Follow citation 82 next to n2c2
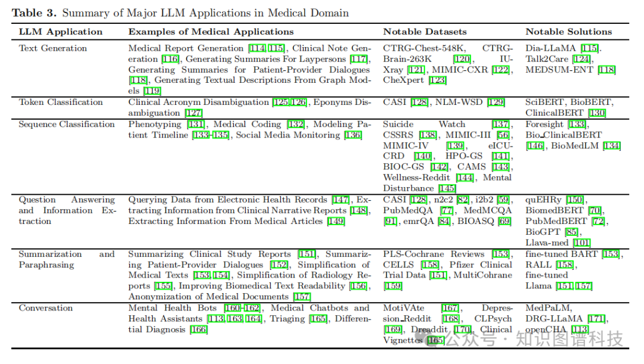This screenshot has width=644, height=364. coord(463,200)
